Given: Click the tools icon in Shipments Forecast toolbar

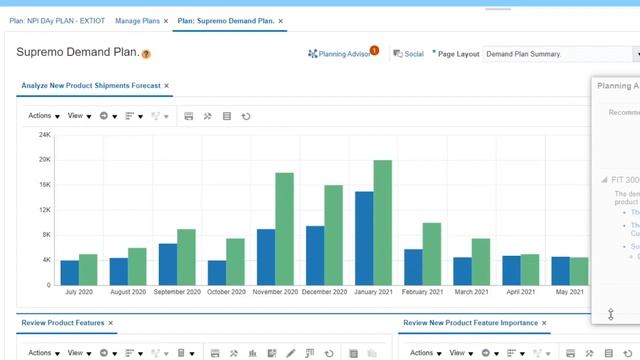Looking at the screenshot, I should click(x=207, y=116).
